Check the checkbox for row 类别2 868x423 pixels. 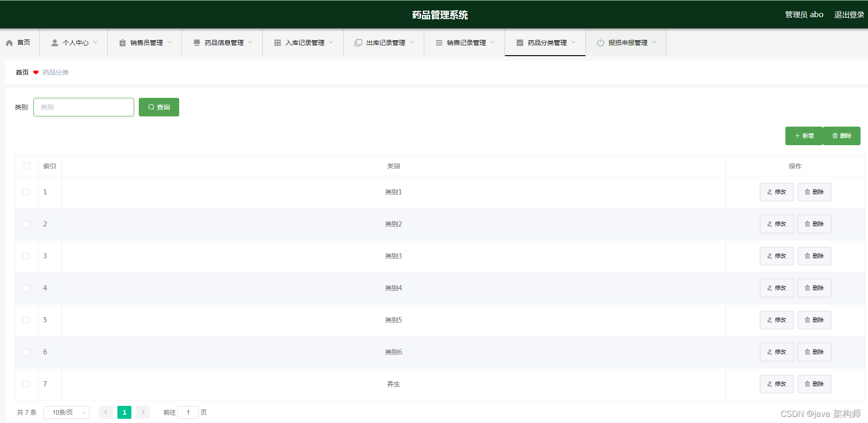[x=26, y=224]
